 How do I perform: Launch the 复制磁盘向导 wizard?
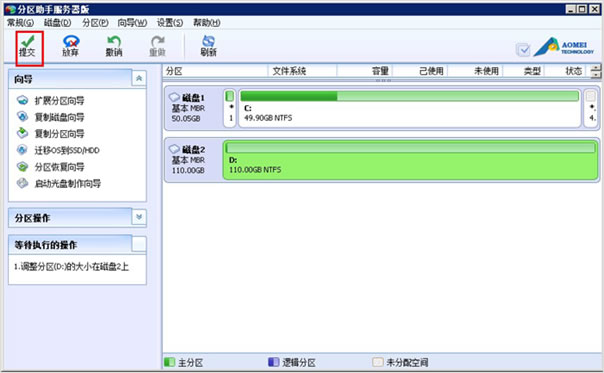pyautogui.click(x=59, y=117)
